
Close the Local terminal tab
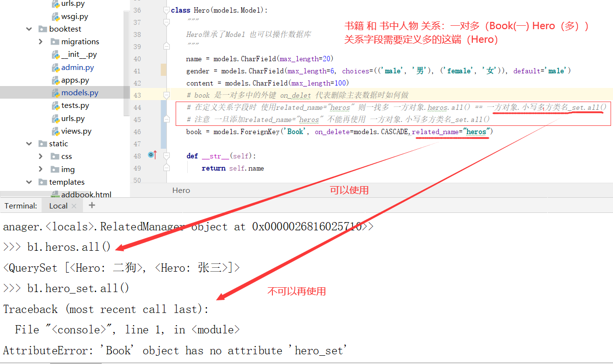[x=74, y=206]
